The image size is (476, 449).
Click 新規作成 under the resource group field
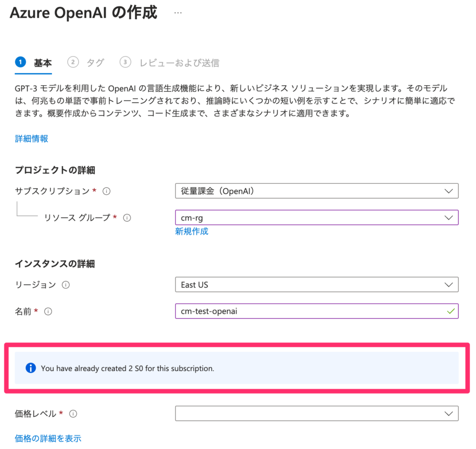[x=192, y=231]
